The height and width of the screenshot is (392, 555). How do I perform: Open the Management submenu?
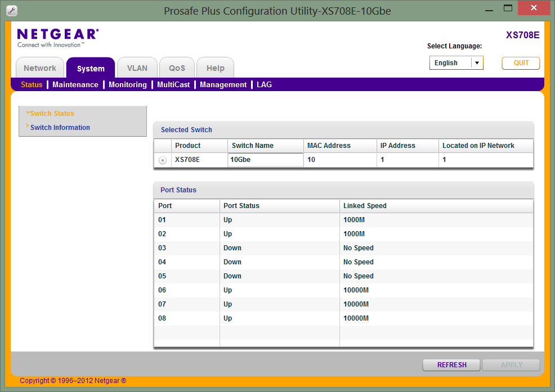click(x=223, y=84)
